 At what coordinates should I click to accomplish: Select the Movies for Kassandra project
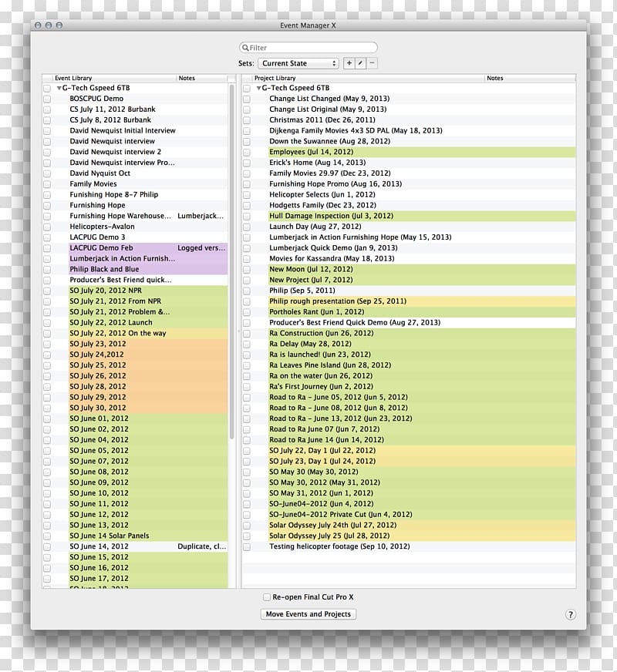[x=332, y=259]
